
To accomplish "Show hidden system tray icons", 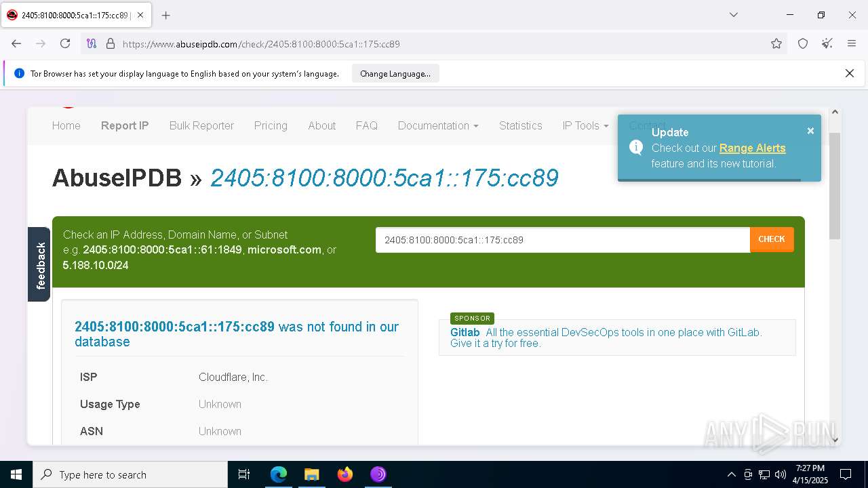I will click(x=731, y=474).
